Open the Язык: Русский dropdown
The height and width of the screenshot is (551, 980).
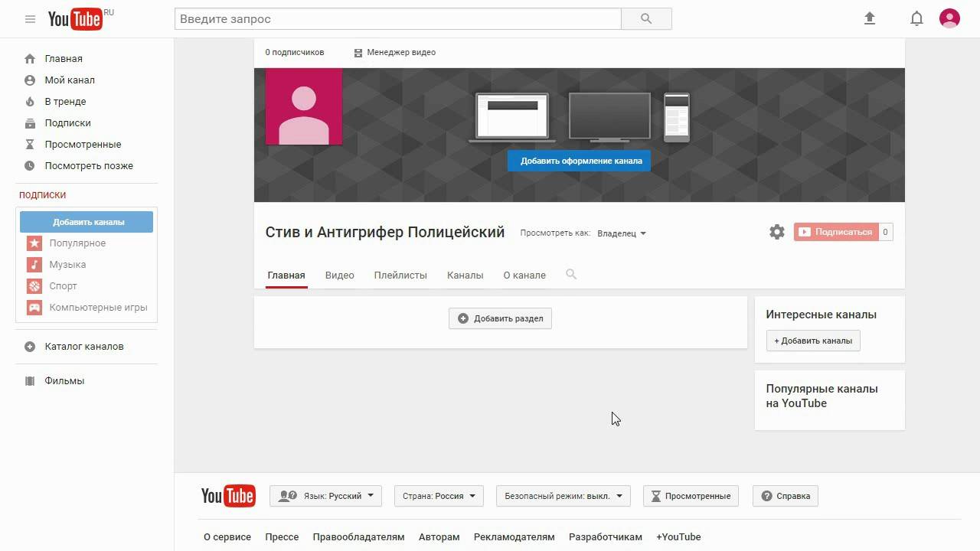[x=325, y=496]
